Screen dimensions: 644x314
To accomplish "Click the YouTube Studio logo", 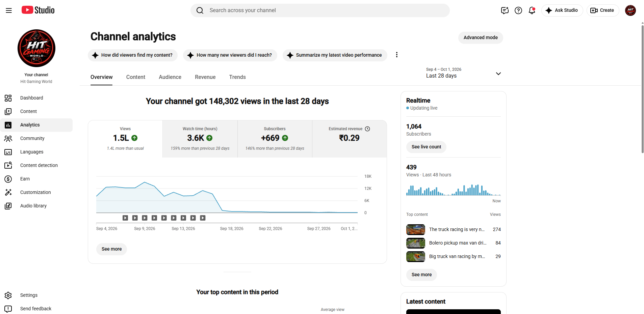I will click(38, 10).
